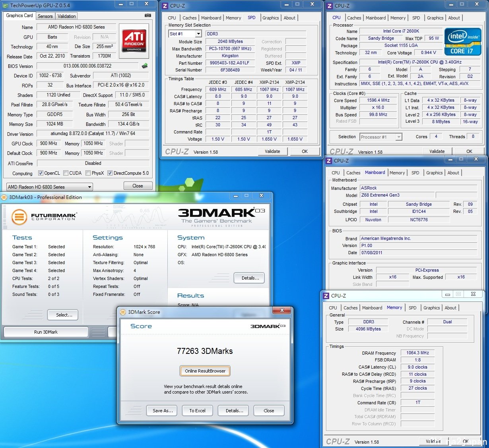Select the Graphics Card tab in GPU-Z

coord(19,15)
